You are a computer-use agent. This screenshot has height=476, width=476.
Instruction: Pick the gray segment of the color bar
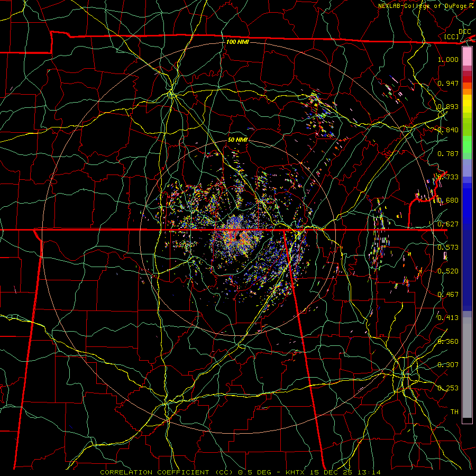point(467,368)
